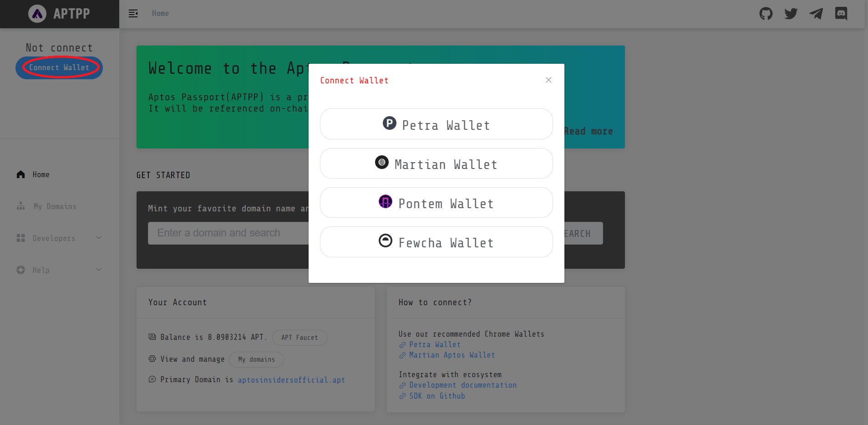Choose Pontem Wallet in the dialog

click(437, 202)
